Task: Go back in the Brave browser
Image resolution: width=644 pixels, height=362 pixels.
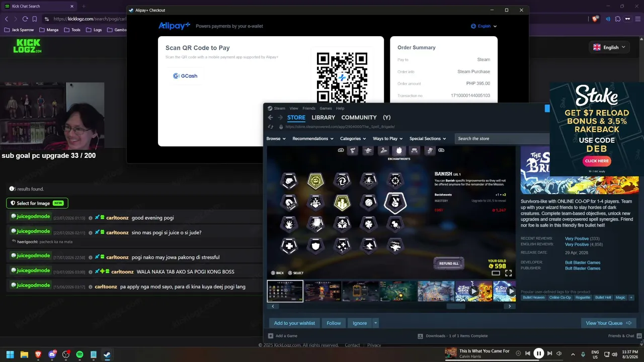Action: pos(7,19)
